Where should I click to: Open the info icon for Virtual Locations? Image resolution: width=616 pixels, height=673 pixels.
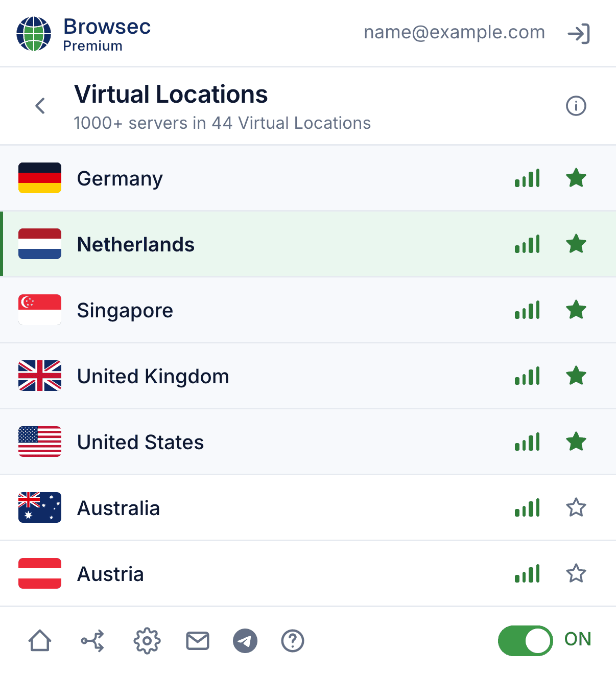pos(576,106)
